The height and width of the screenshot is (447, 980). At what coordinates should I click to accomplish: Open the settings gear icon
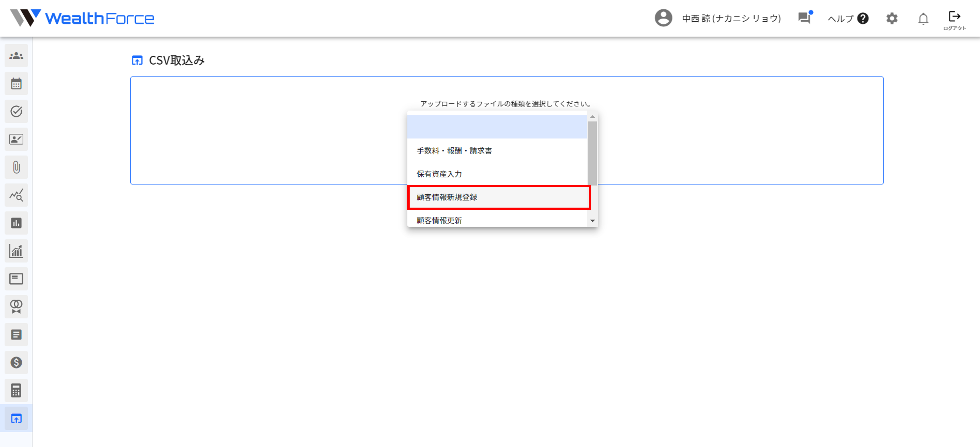tap(892, 18)
